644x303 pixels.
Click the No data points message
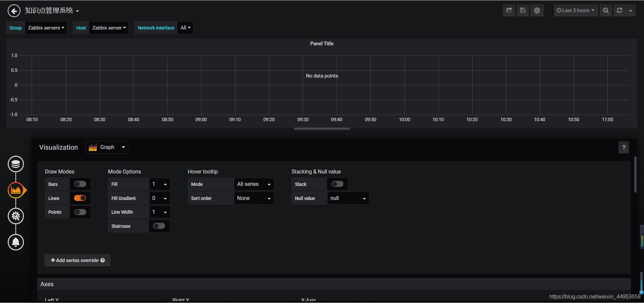pyautogui.click(x=322, y=76)
